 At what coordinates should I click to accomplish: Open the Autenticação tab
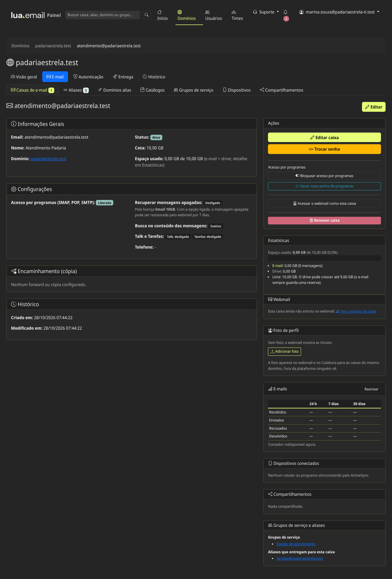click(88, 77)
